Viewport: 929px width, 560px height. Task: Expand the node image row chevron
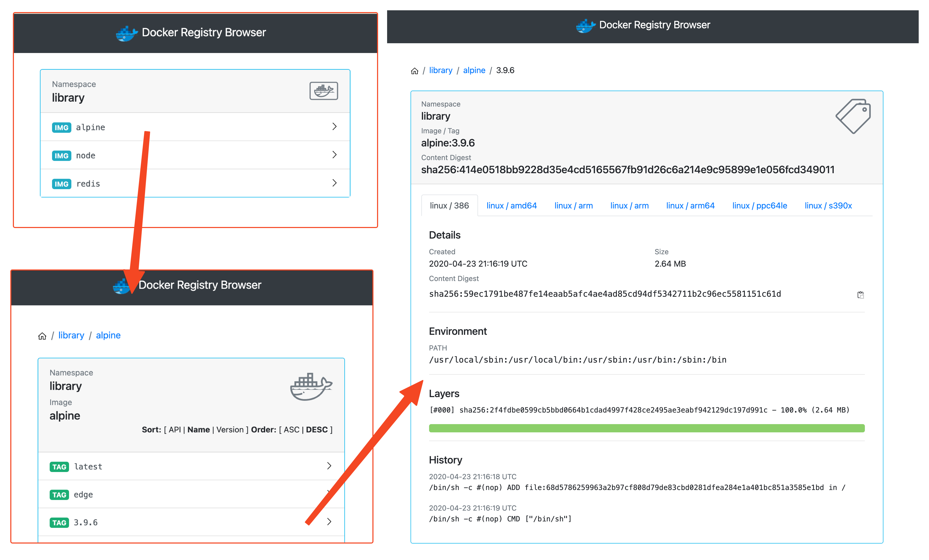pyautogui.click(x=334, y=154)
